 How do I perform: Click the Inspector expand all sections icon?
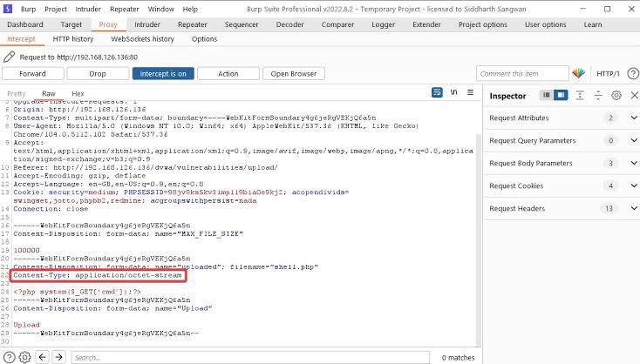[x=580, y=96]
